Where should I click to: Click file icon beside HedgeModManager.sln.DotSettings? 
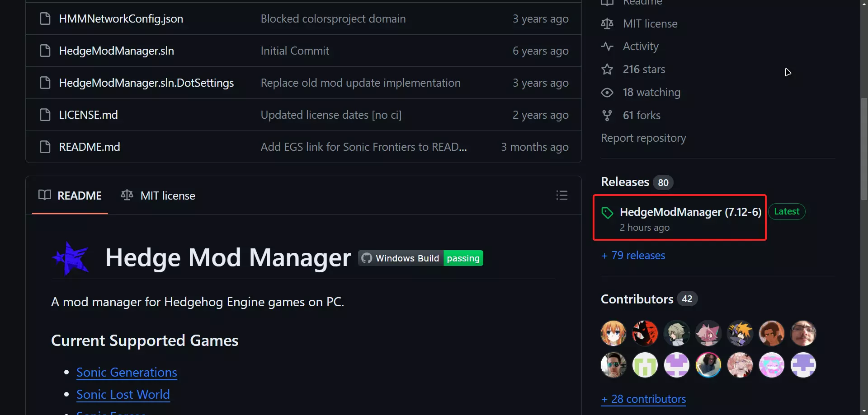tap(45, 83)
